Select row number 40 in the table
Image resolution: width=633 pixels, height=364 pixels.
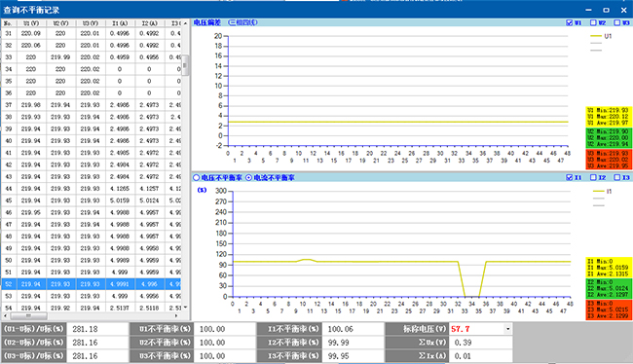tap(8, 141)
